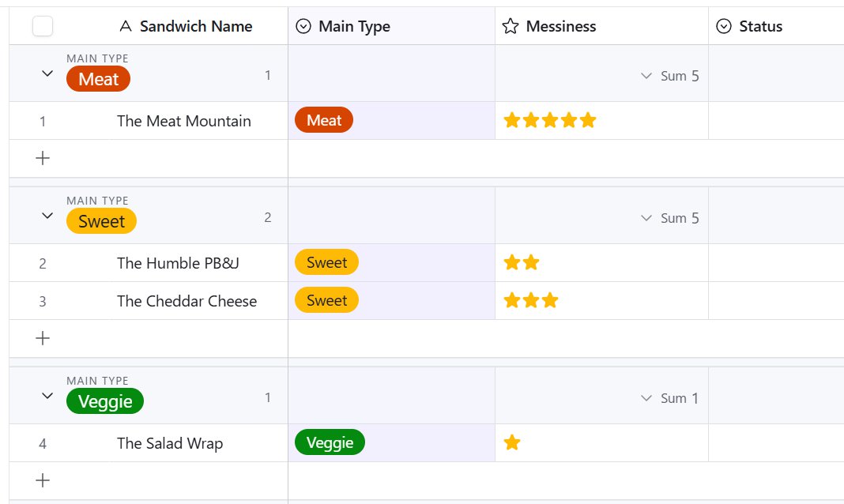
Task: Click the text icon beside Sandwich Name
Action: 126,27
